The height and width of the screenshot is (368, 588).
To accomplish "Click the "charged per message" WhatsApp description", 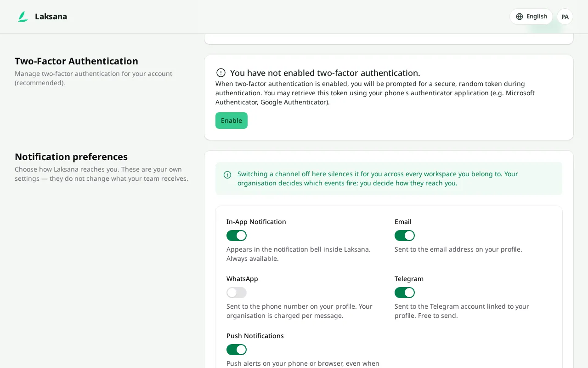I will (300, 311).
